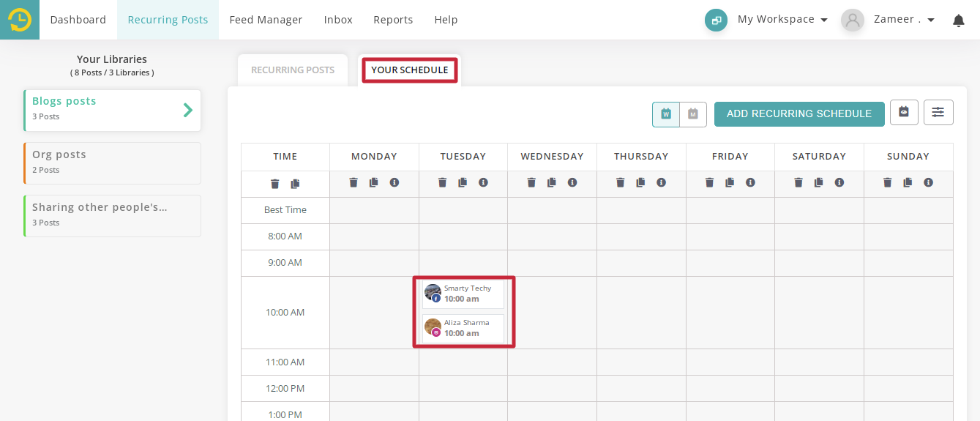The height and width of the screenshot is (421, 980).
Task: Delete Monday's schedule with its trash icon
Action: tap(354, 182)
